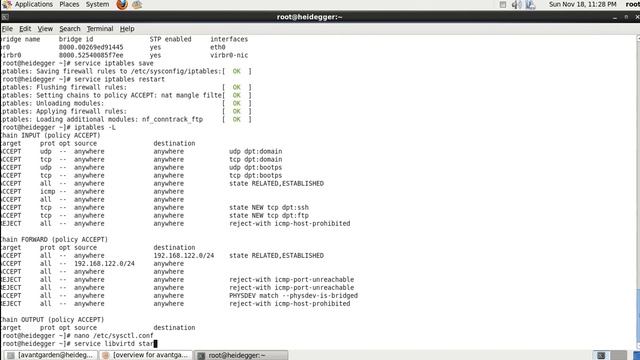The height and width of the screenshot is (360, 640).
Task: Click 'nf_conntrack_ftp' module text
Action: click(x=172, y=119)
